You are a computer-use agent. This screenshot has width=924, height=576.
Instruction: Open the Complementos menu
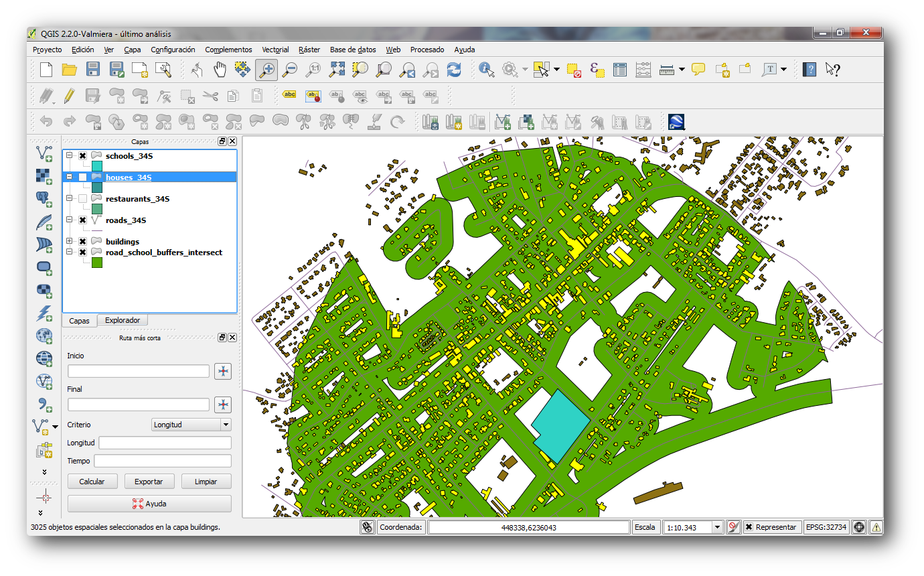coord(228,50)
